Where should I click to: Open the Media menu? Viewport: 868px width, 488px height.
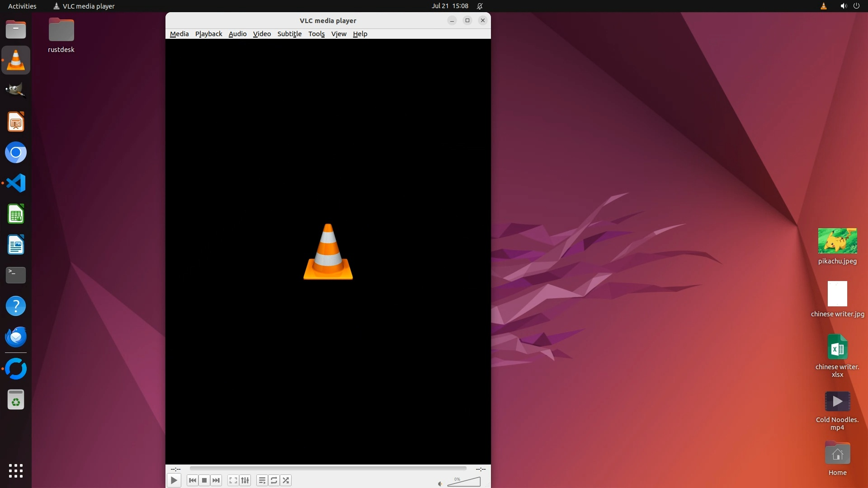pos(179,34)
